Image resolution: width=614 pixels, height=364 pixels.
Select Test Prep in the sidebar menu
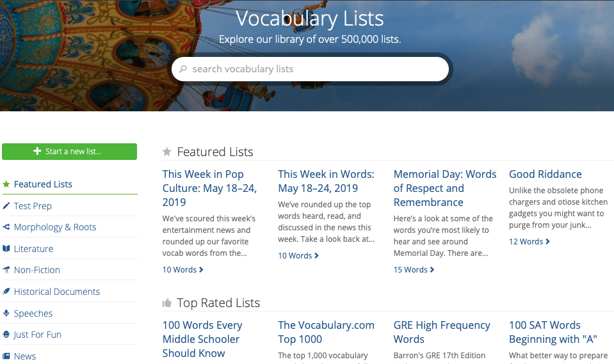click(x=33, y=206)
